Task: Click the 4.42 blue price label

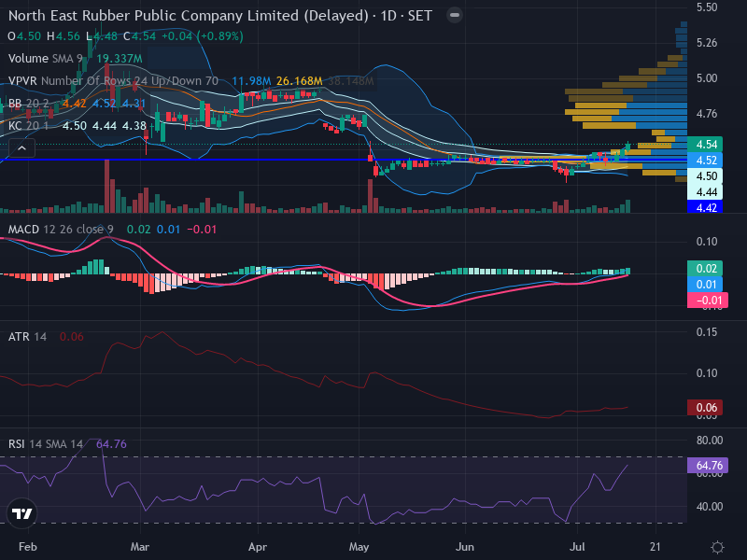Action: [705, 207]
